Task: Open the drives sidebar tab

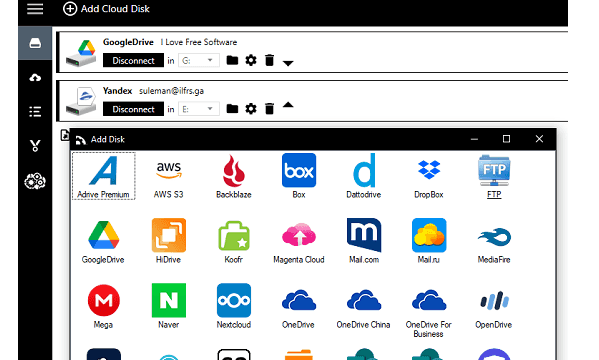Action: point(35,43)
